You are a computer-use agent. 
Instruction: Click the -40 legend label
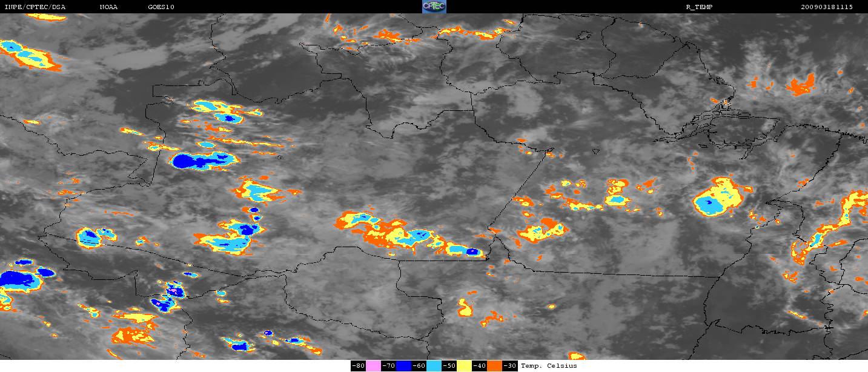coord(479,366)
